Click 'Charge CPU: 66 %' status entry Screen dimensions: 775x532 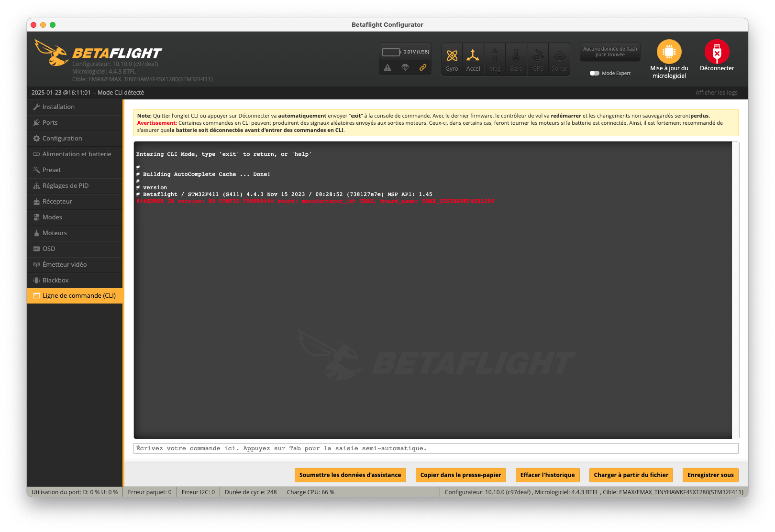310,492
